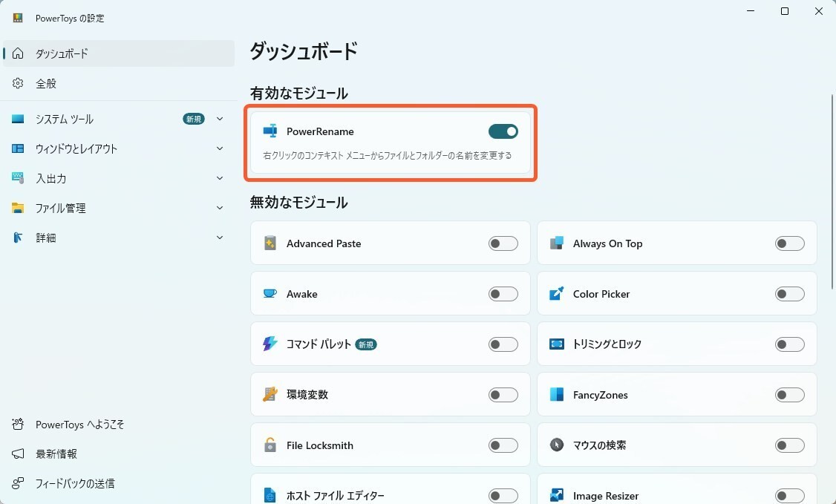Click the ホスト ファイル エディター icon

click(x=270, y=496)
